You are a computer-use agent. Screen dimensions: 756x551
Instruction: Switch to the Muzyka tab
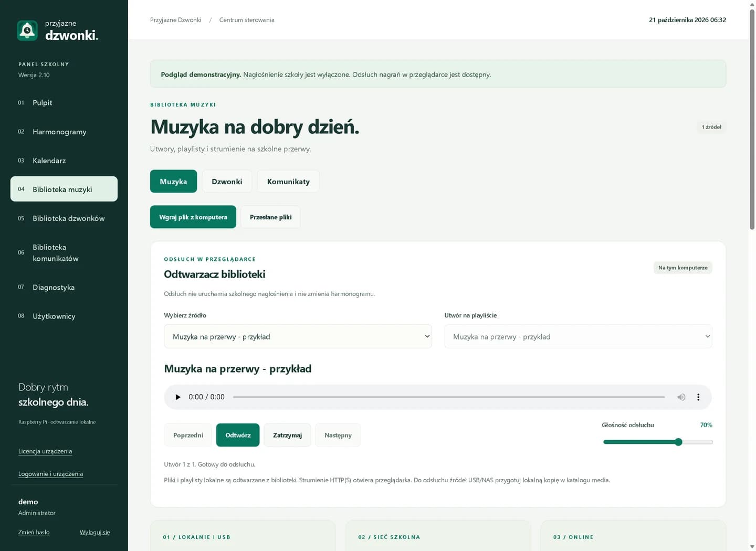(x=173, y=182)
